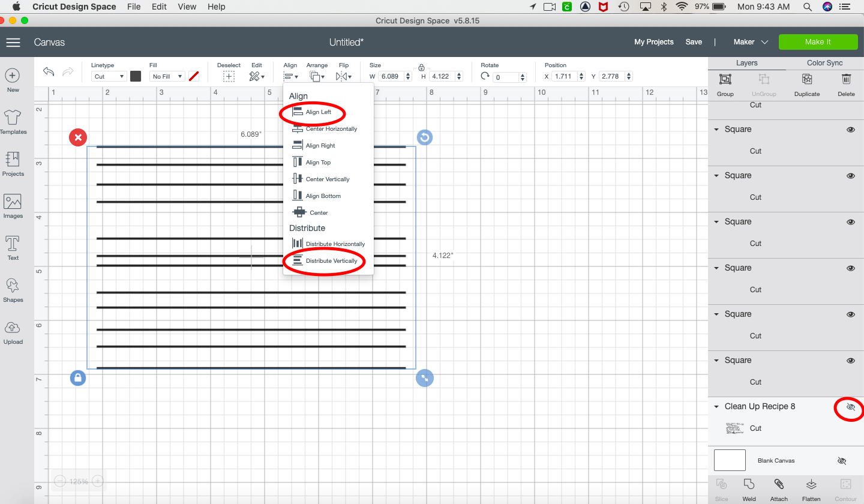Click the Duplicate layer icon
Viewport: 864px width, 504px height.
807,79
